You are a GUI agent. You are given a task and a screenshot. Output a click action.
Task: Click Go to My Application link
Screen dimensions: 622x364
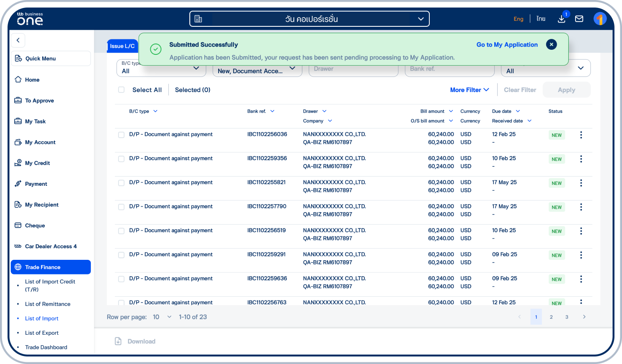click(x=507, y=45)
